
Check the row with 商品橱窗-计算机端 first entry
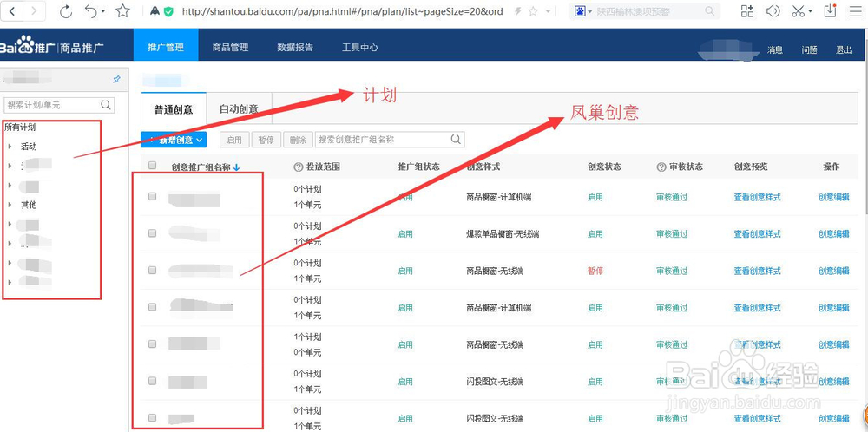(153, 196)
